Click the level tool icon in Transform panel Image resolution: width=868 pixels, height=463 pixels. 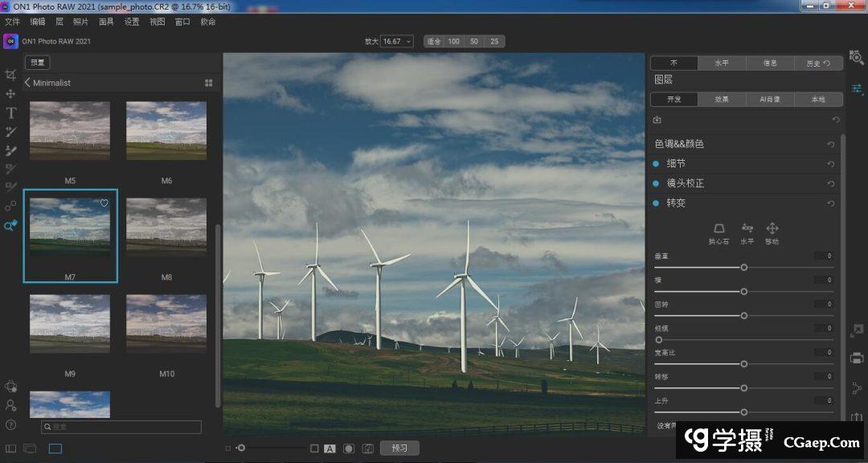click(x=747, y=229)
